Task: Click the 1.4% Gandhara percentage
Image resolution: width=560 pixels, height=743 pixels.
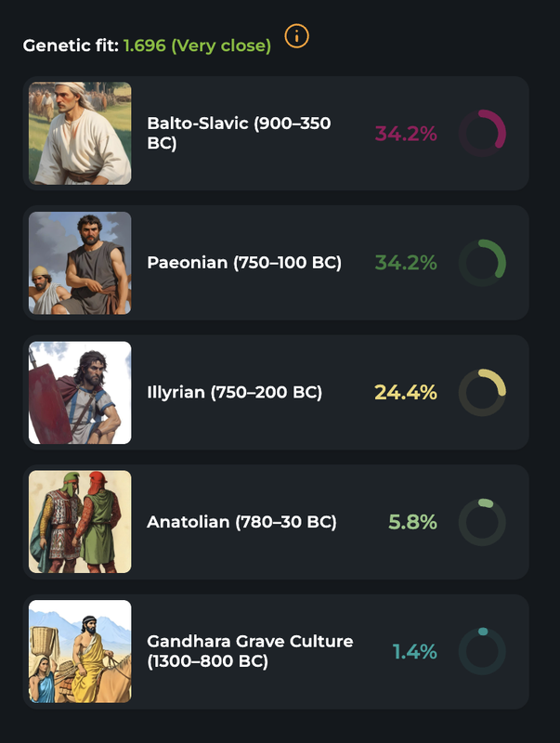Action: point(414,652)
